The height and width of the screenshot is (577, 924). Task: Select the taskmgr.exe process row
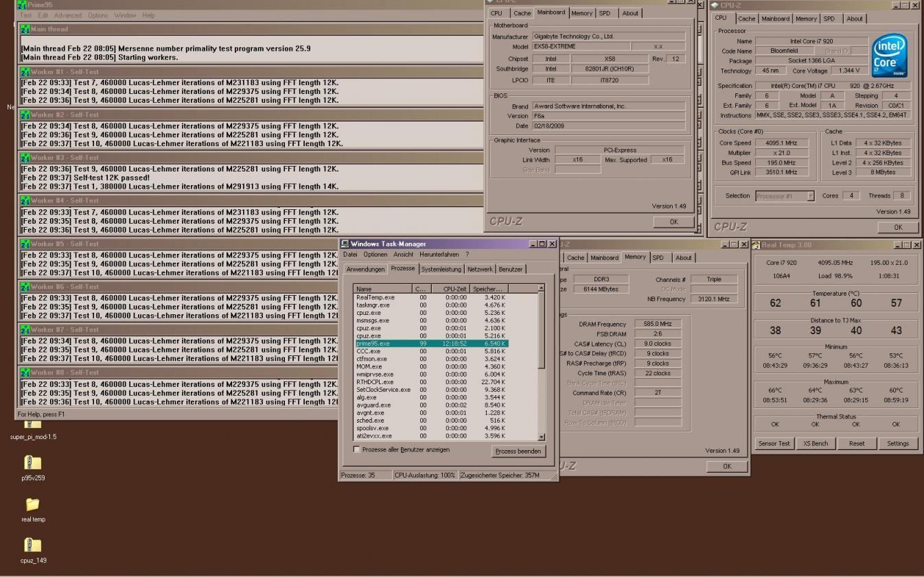pos(431,305)
